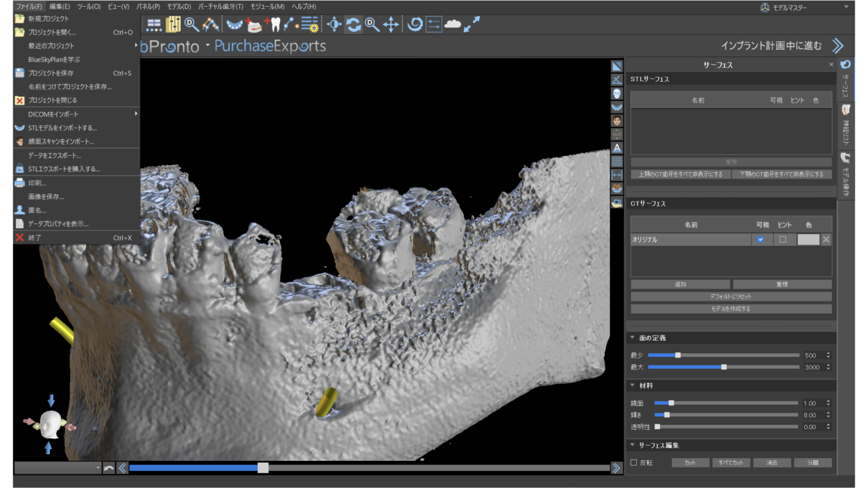Click the 透明性 slider track
The height and width of the screenshot is (488, 868).
pos(726,427)
